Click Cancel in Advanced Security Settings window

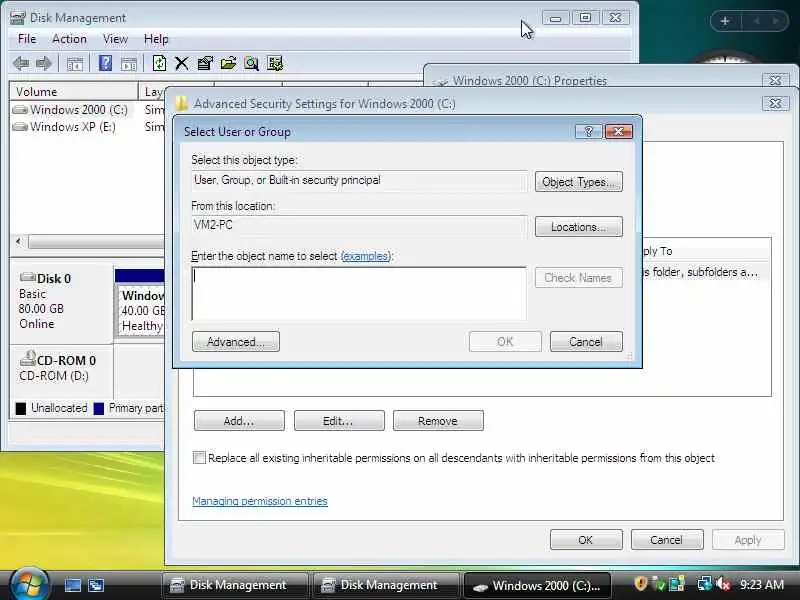tap(667, 540)
